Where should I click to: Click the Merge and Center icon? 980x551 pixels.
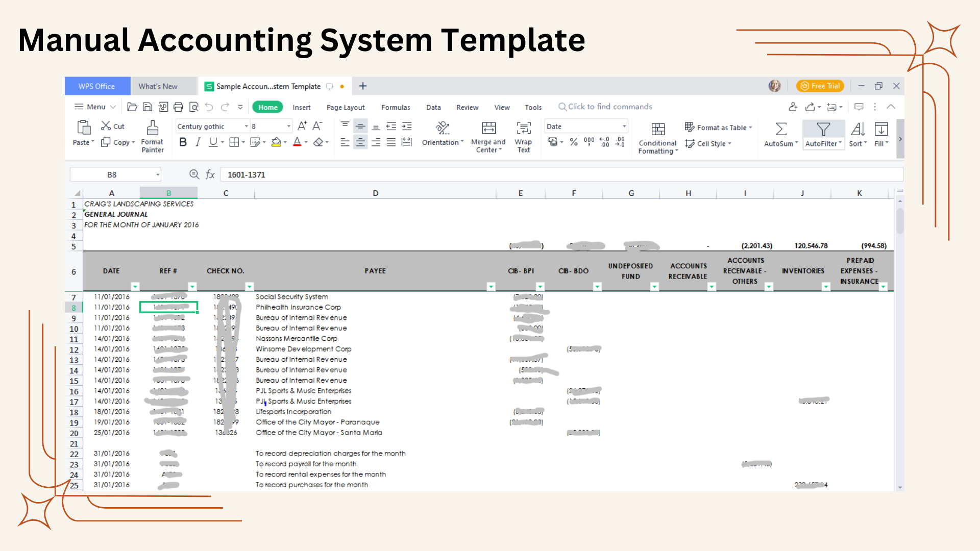tap(488, 128)
